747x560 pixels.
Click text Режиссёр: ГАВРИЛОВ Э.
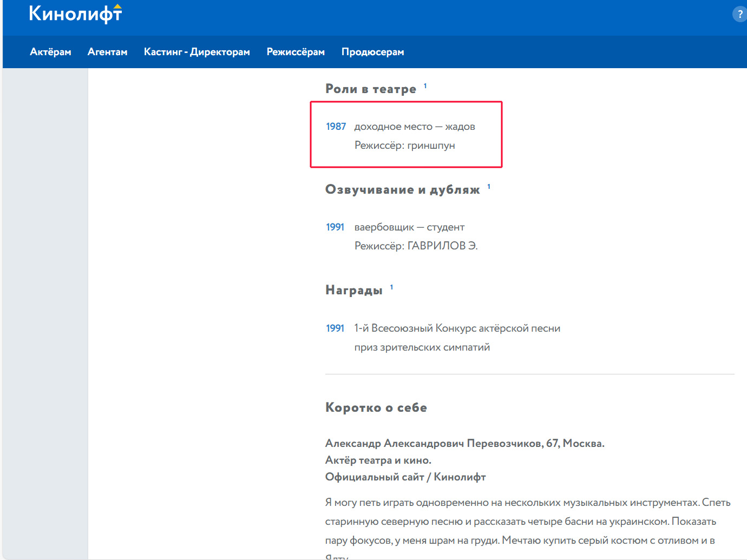(416, 246)
